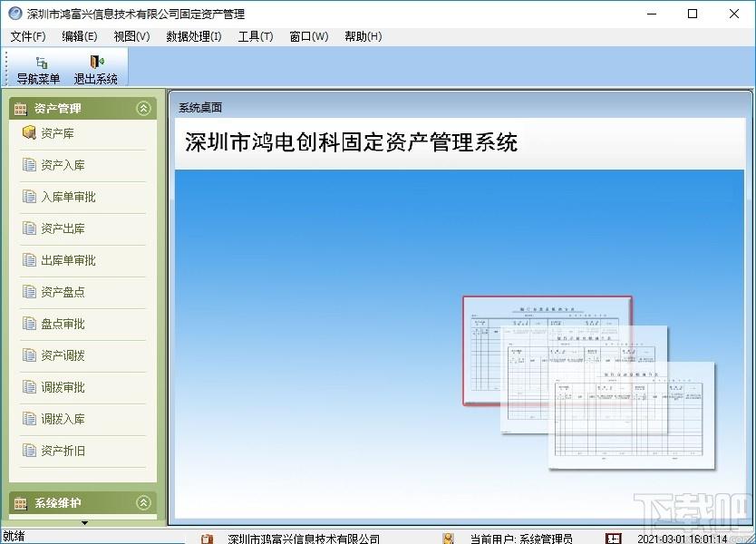Open the 调拨审批 link

click(x=63, y=387)
